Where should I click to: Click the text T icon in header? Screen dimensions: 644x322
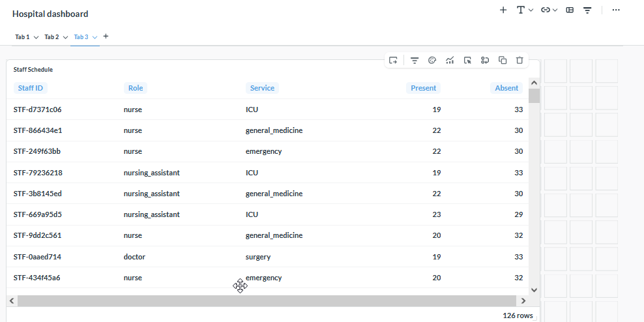pos(520,10)
